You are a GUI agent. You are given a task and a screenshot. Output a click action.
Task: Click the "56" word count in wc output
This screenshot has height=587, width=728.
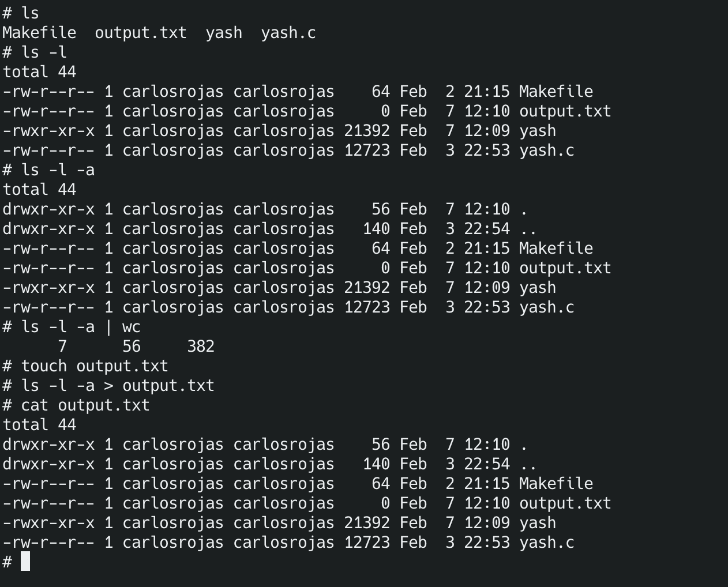[132, 347]
